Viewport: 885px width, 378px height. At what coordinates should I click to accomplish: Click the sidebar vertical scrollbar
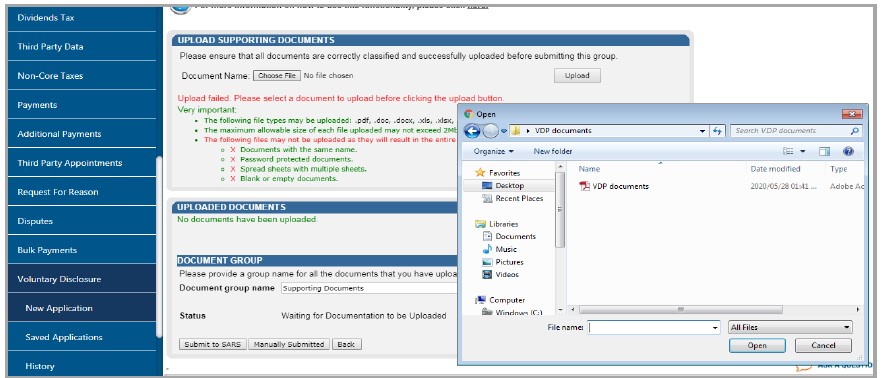tap(159, 247)
